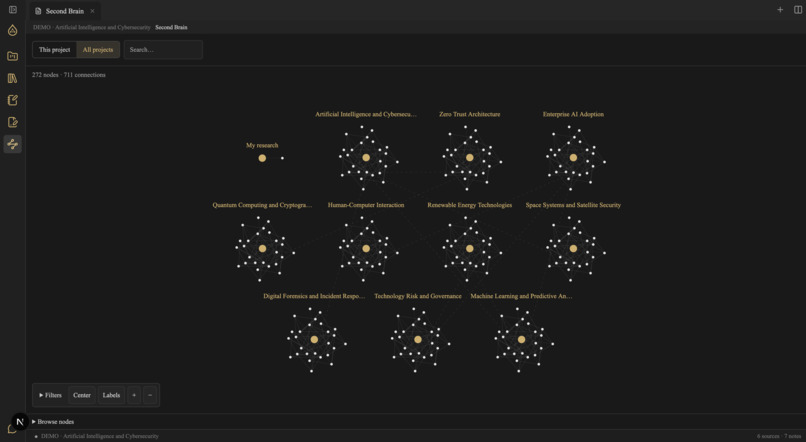Click the 272 nodes · 711 connections text
Image resolution: width=806 pixels, height=442 pixels.
coord(69,75)
